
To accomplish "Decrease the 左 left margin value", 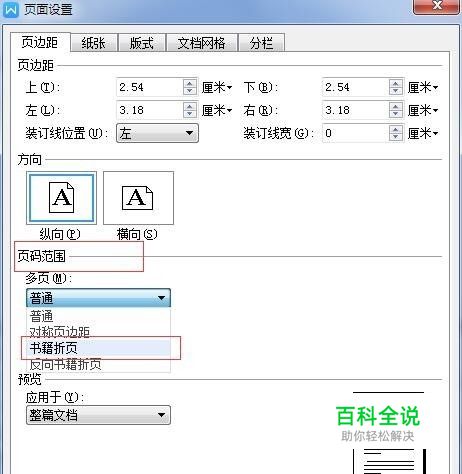I will tap(190, 114).
